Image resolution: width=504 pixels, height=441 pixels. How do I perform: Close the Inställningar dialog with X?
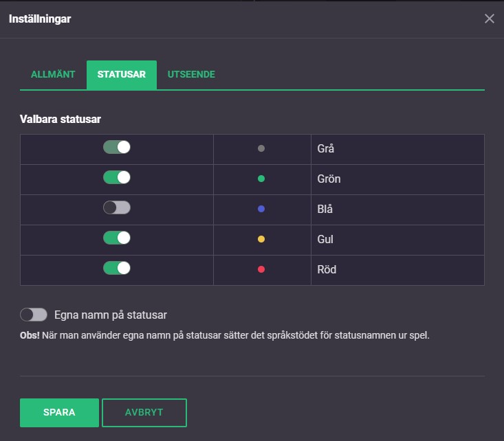pyautogui.click(x=490, y=19)
